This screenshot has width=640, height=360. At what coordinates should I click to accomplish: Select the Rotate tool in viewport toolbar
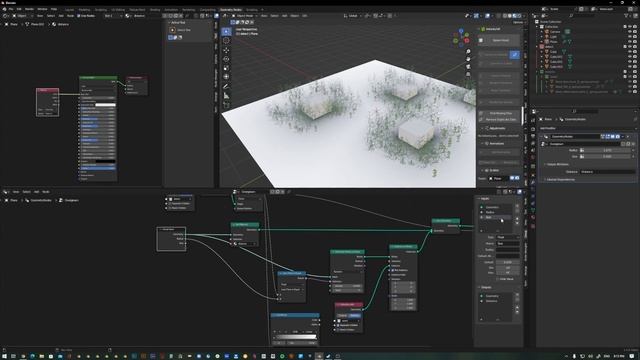pos(226,59)
